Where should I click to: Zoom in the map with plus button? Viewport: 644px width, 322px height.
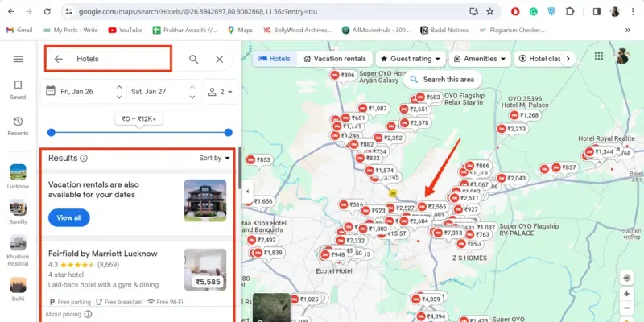pos(627,294)
